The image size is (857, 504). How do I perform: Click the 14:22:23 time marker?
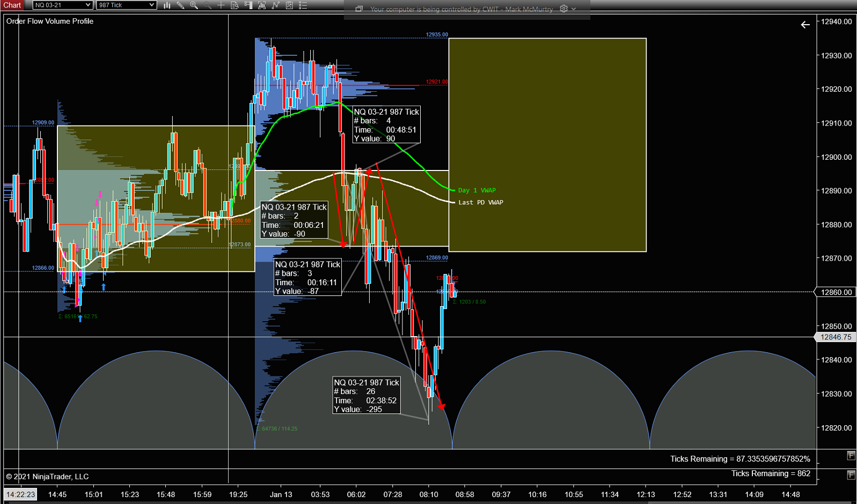coord(20,494)
